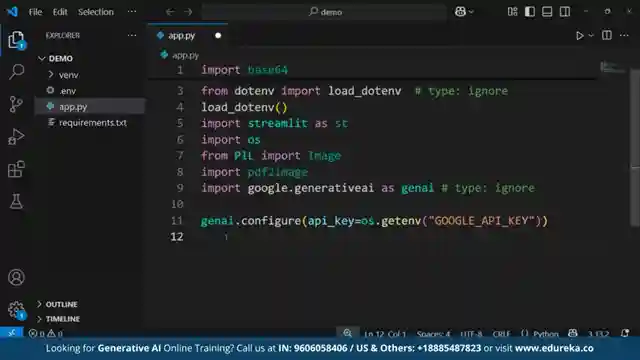Open the Manage gear icon
This screenshot has width=640, height=360.
tap(16, 310)
